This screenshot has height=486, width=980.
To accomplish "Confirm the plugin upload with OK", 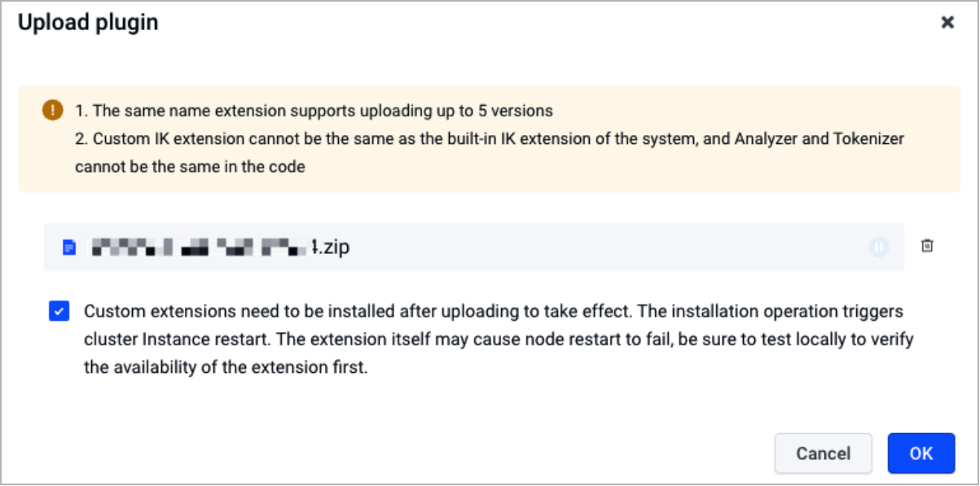I will click(921, 453).
